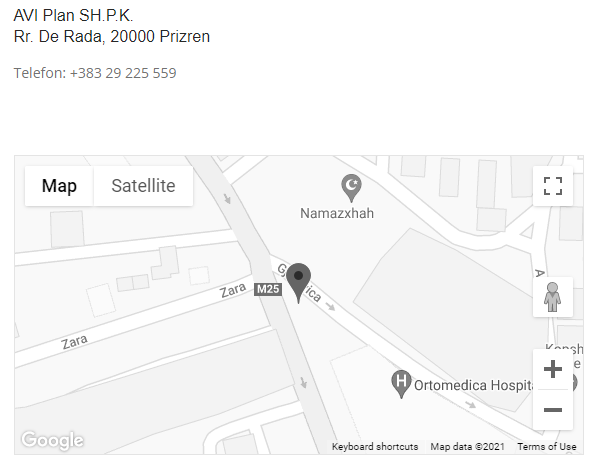Image resolution: width=600 pixels, height=468 pixels.
Task: Click the telephone number +383 29 225 559
Action: pos(123,73)
